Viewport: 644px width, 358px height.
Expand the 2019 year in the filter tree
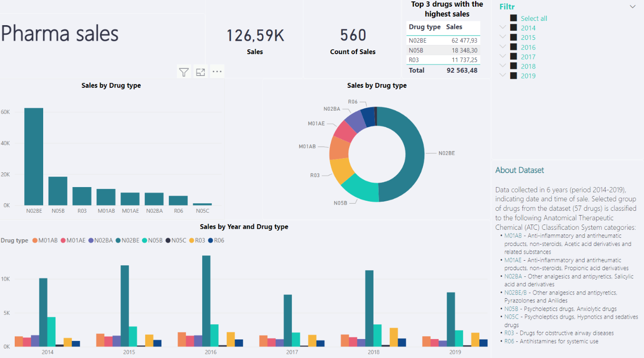503,75
